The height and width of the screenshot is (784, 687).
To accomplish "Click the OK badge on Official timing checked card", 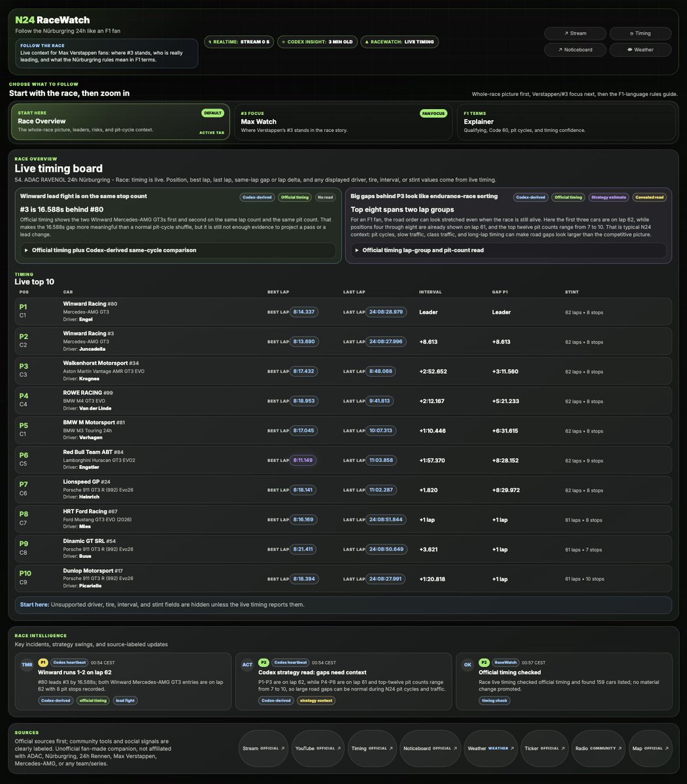I will (467, 665).
